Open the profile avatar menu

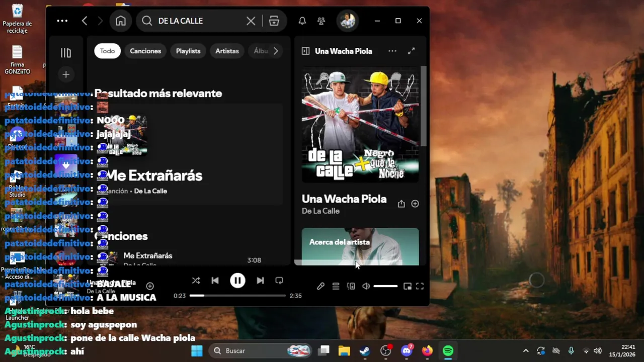[348, 21]
